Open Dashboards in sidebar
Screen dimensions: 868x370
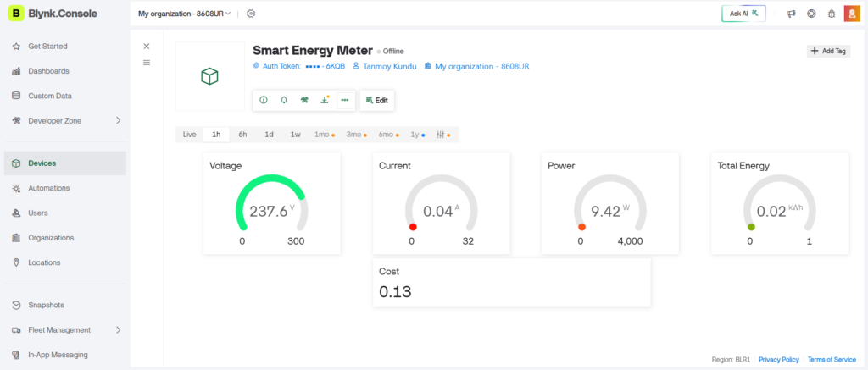[x=64, y=71]
